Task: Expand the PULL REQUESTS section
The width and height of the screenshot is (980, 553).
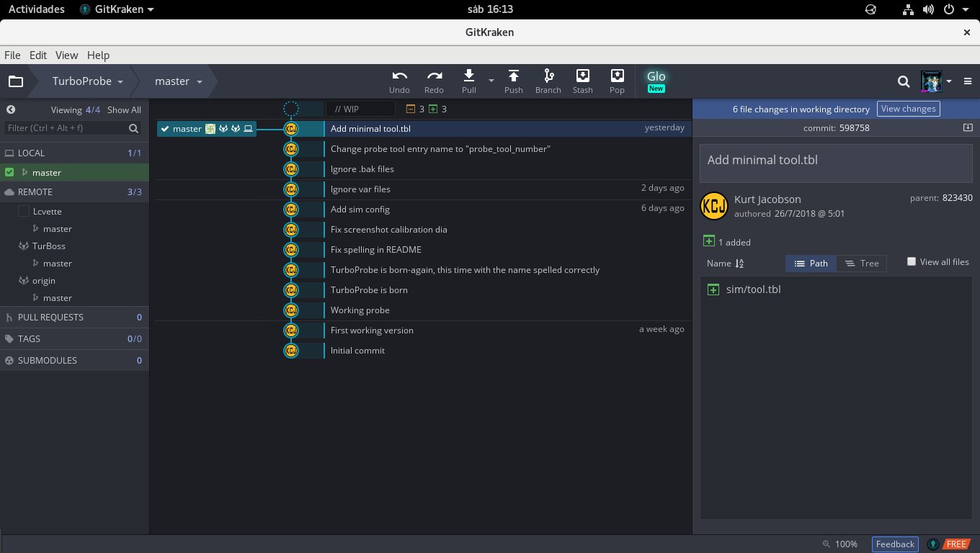Action: click(74, 317)
